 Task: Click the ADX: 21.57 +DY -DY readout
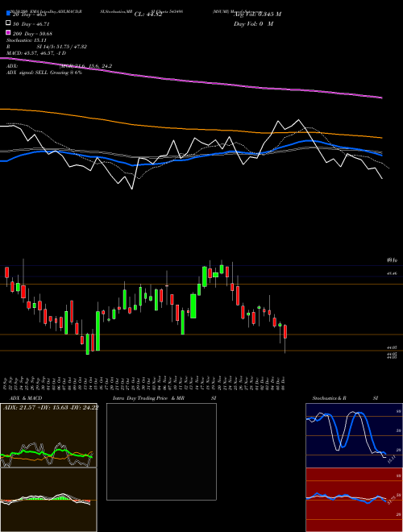tap(51, 408)
